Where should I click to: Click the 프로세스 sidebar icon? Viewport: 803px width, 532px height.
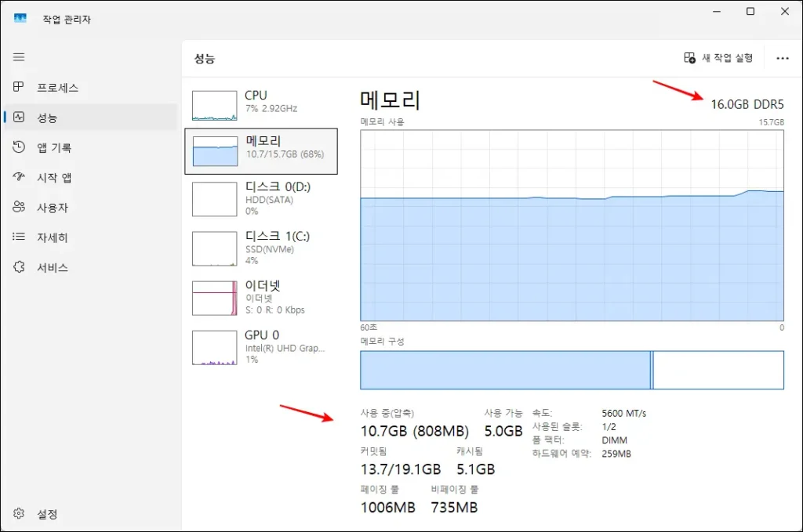pos(19,87)
